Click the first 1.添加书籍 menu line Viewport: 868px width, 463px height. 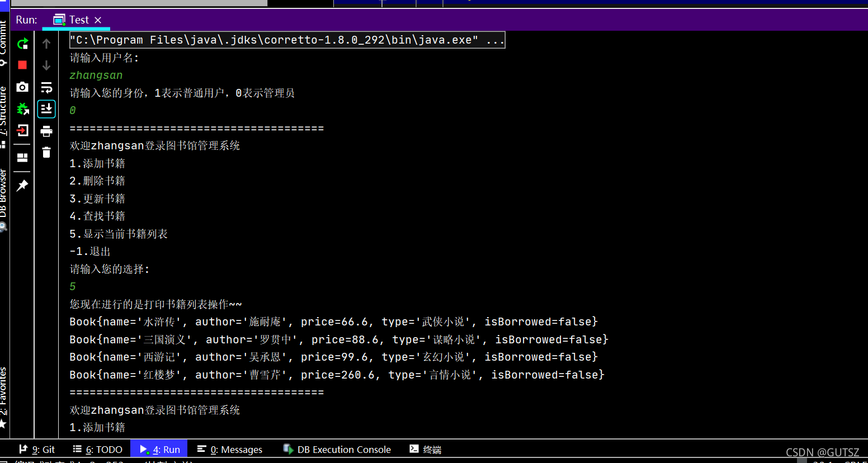point(97,163)
